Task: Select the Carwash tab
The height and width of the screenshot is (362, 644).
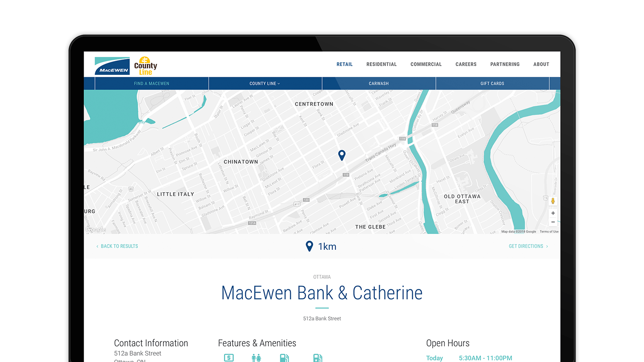Action: coord(379,84)
